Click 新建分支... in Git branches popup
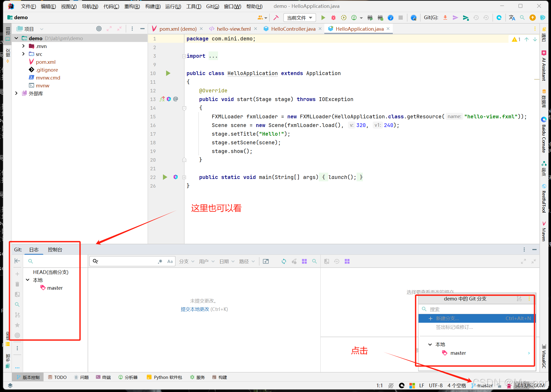 447,318
